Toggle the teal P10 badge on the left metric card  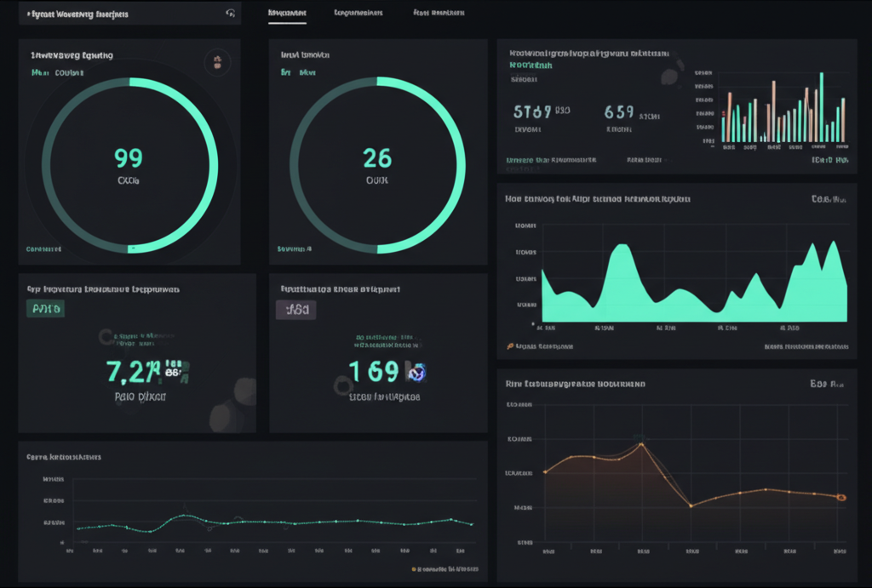(x=44, y=308)
